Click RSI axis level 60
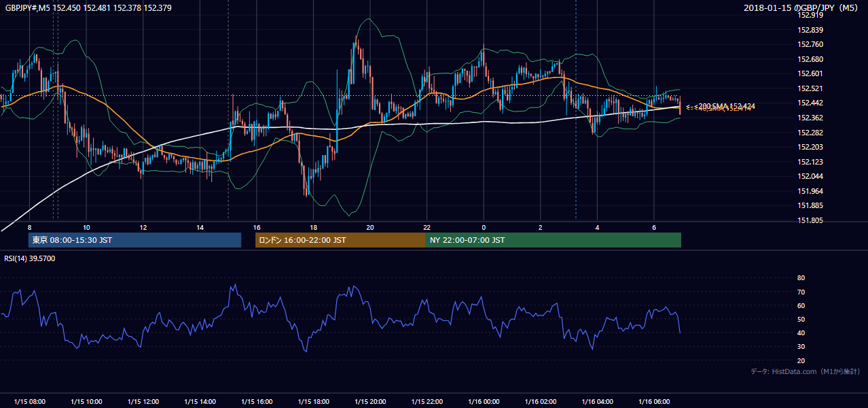This screenshot has height=408, width=868. click(x=801, y=305)
